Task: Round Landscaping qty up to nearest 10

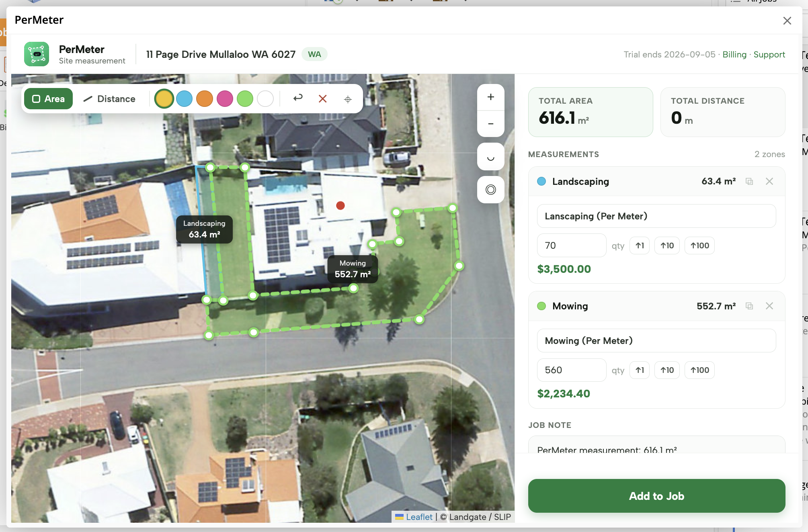Action: 667,246
